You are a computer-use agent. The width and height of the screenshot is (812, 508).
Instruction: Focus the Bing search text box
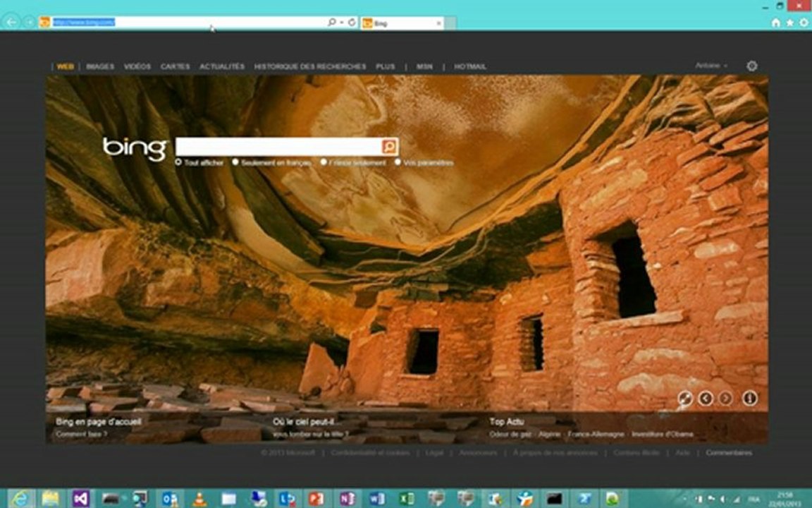point(278,147)
